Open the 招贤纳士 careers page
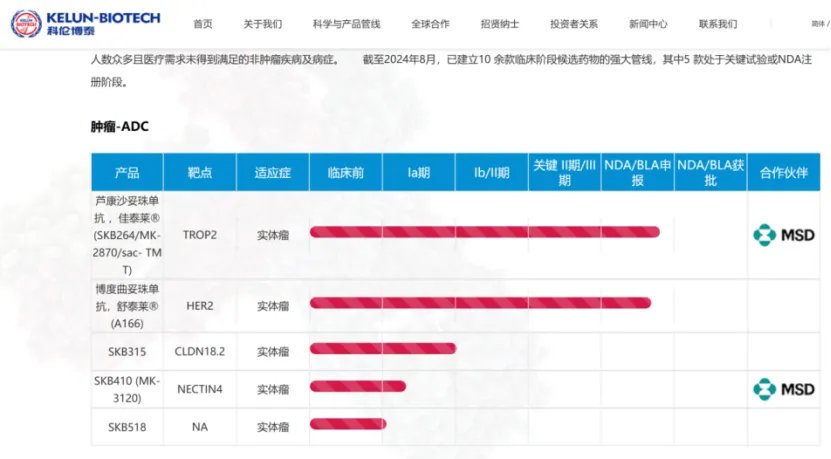The image size is (831, 459). 499,24
